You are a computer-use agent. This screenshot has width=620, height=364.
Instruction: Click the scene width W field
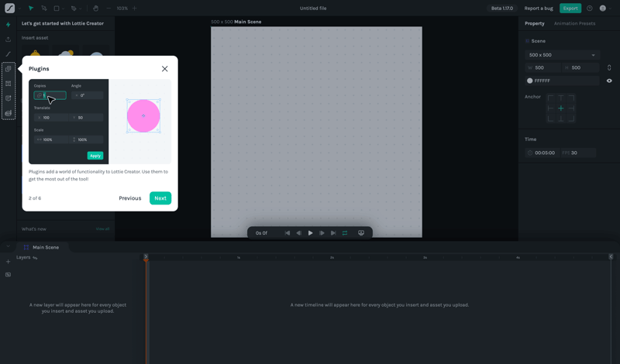(543, 67)
